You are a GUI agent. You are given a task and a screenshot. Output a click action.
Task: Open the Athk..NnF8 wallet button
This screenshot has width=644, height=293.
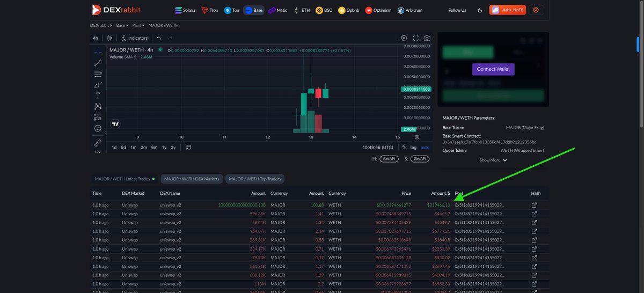click(x=507, y=10)
